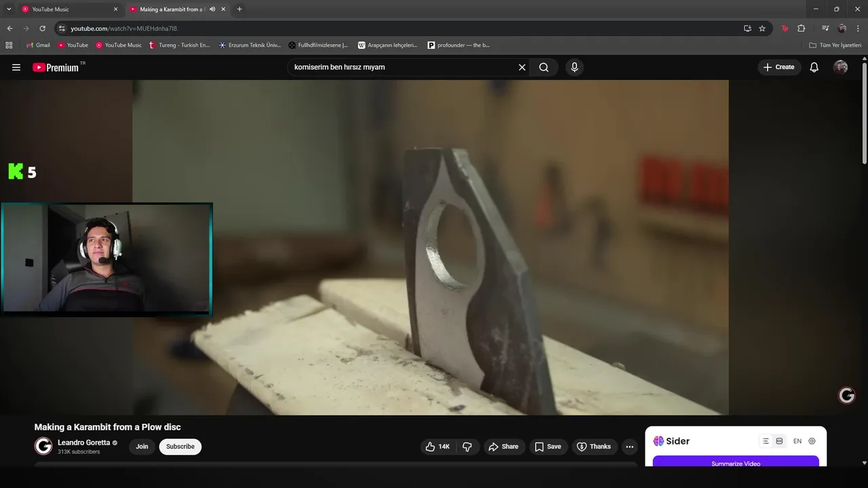Open Chrome extensions puzzle icon
Viewport: 868px width, 488px height.
[x=801, y=28]
